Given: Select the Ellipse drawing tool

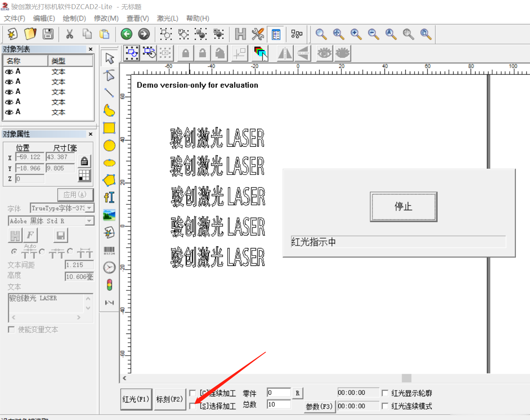Looking at the screenshot, I should click(109, 163).
